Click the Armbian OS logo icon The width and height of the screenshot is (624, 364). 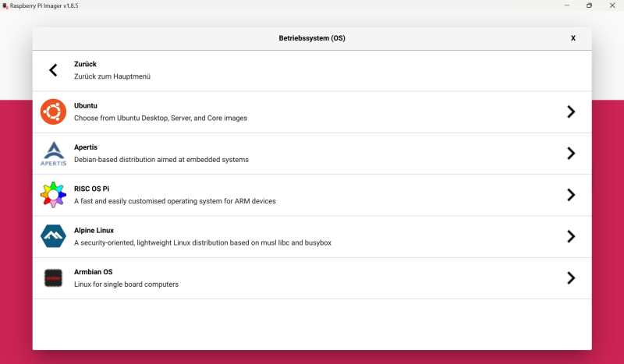[53, 278]
